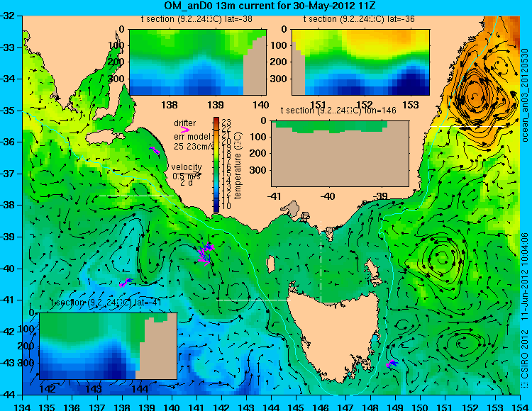Click the '10' value on the color bar

226,205
